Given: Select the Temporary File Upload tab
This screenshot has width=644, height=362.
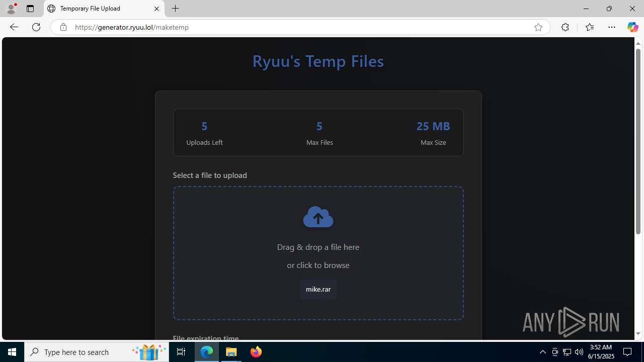Looking at the screenshot, I should coord(104,9).
